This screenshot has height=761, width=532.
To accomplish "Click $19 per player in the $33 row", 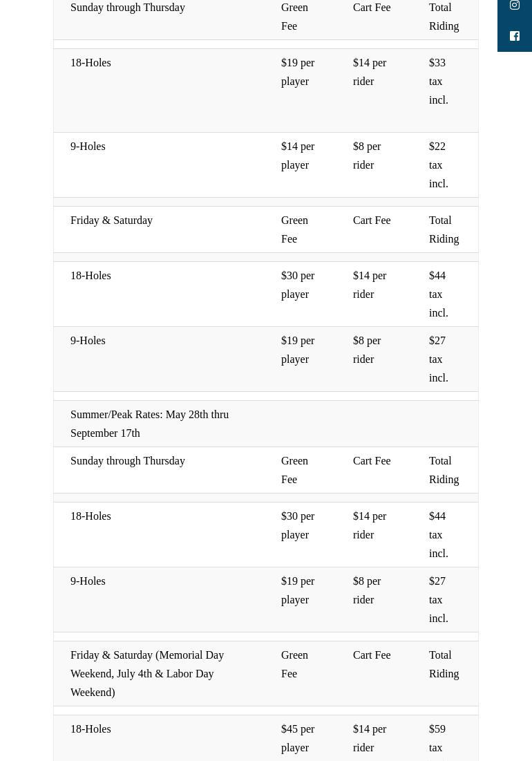I will tap(298, 72).
